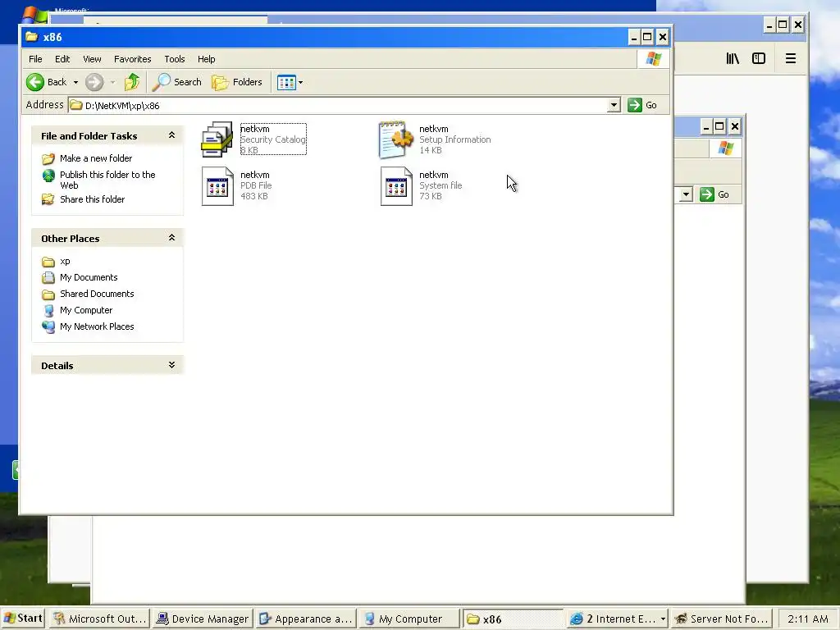Open the Back history dropdown arrow
The image size is (840, 630).
pos(75,83)
